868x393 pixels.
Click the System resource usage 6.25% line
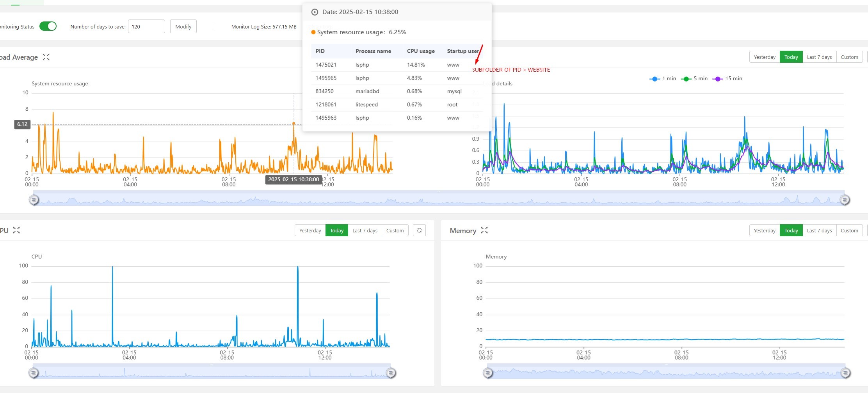pyautogui.click(x=359, y=32)
